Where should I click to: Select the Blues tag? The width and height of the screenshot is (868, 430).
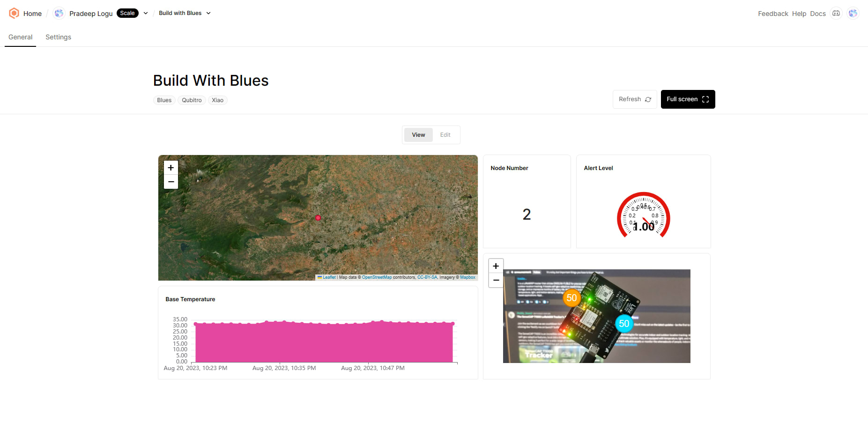click(x=164, y=100)
